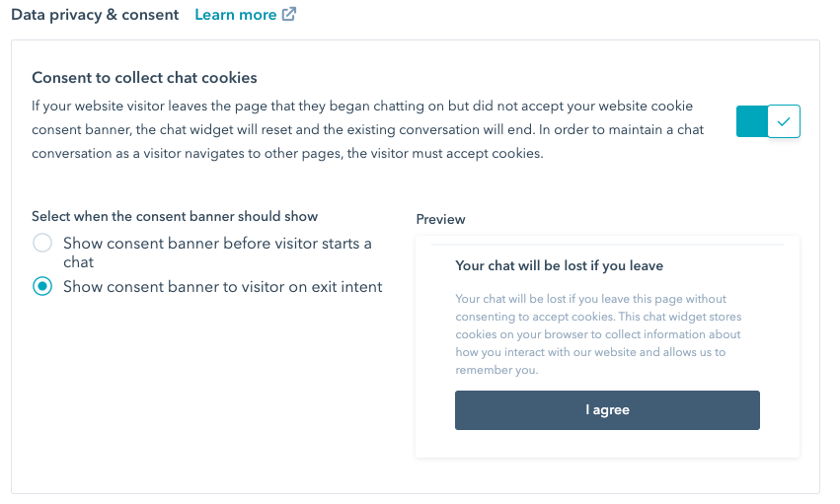This screenshot has height=504, width=840.
Task: Click the chat cookies explanation paragraph
Action: pyautogui.click(x=367, y=129)
